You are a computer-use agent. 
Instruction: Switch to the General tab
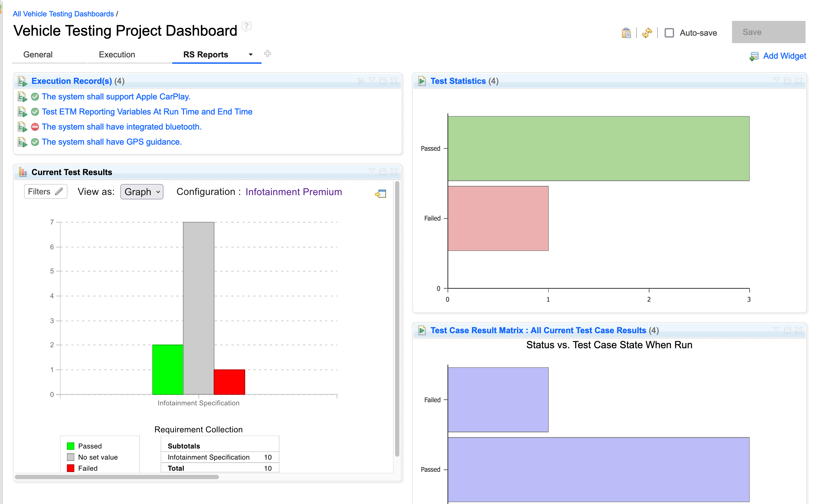(38, 55)
